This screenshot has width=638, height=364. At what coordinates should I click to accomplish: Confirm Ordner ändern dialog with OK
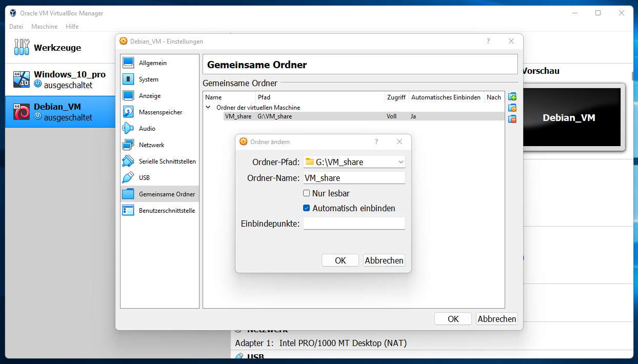tap(340, 260)
